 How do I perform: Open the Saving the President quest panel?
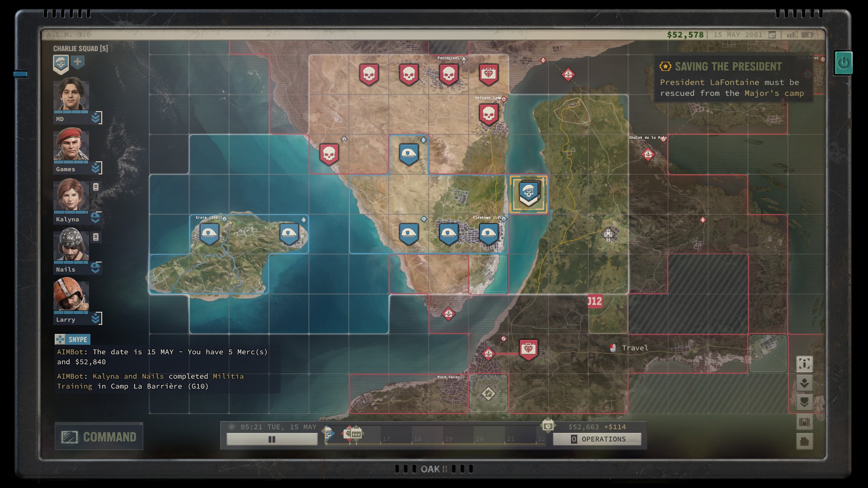pyautogui.click(x=734, y=79)
